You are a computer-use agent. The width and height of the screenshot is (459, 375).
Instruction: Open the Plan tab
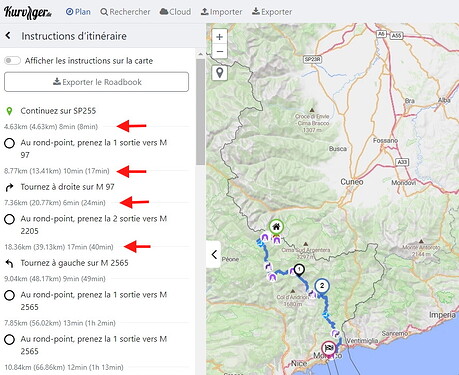click(x=78, y=12)
